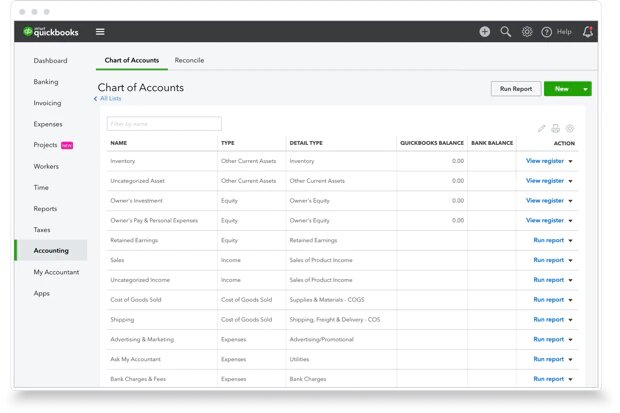Switch to the Chart of Accounts tab
Image resolution: width=620 pixels, height=413 pixels.
click(x=132, y=60)
